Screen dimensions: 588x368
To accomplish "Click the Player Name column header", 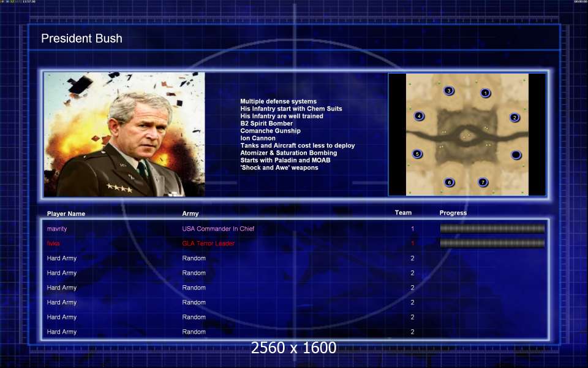I will click(x=66, y=213).
